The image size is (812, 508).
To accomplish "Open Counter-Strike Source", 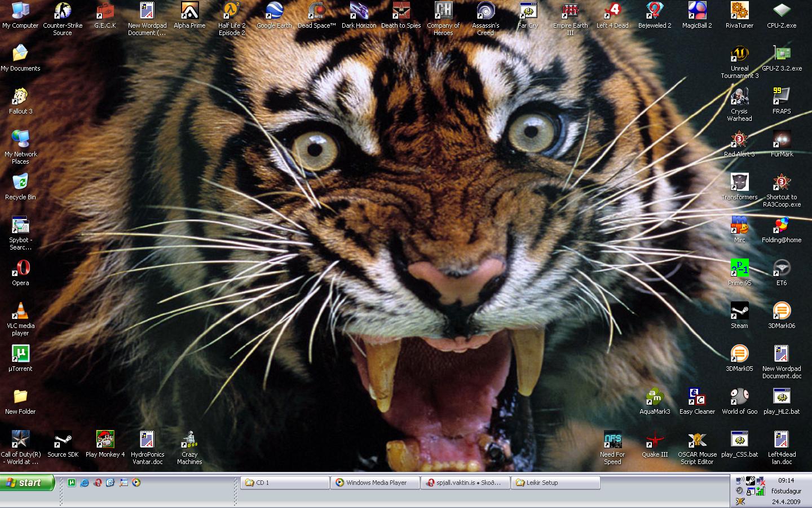I will (62, 12).
